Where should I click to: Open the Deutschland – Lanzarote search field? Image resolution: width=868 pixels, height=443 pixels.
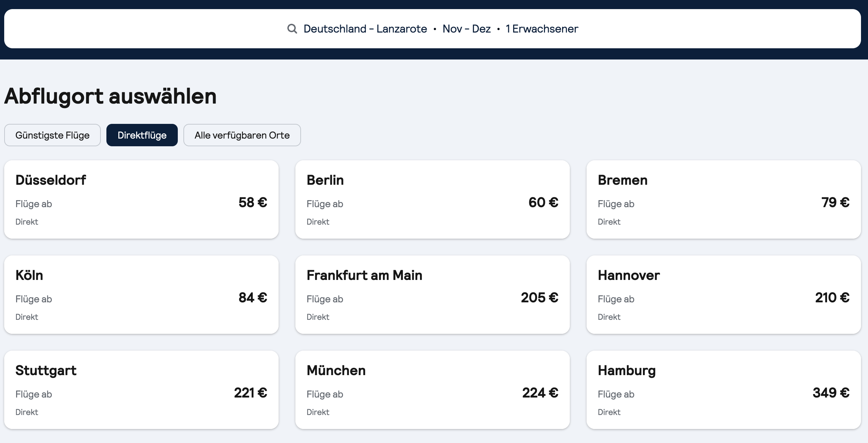pyautogui.click(x=365, y=29)
